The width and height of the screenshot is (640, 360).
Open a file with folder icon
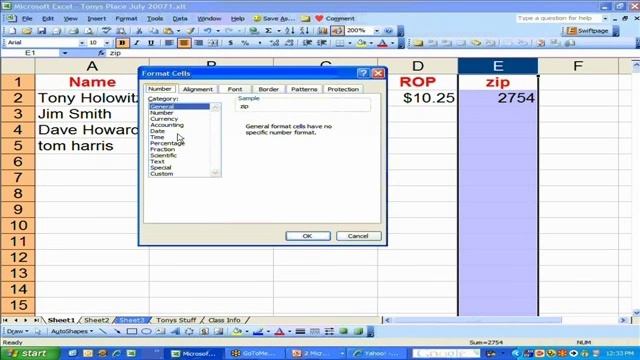pyautogui.click(x=27, y=31)
